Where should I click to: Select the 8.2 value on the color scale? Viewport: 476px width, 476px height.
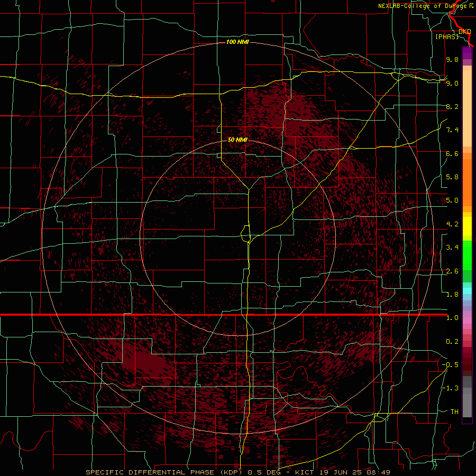pos(452,106)
